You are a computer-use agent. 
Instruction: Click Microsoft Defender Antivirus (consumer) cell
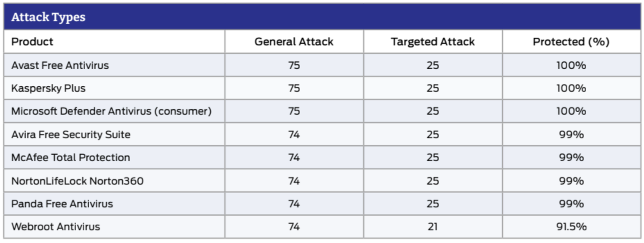coord(111,111)
